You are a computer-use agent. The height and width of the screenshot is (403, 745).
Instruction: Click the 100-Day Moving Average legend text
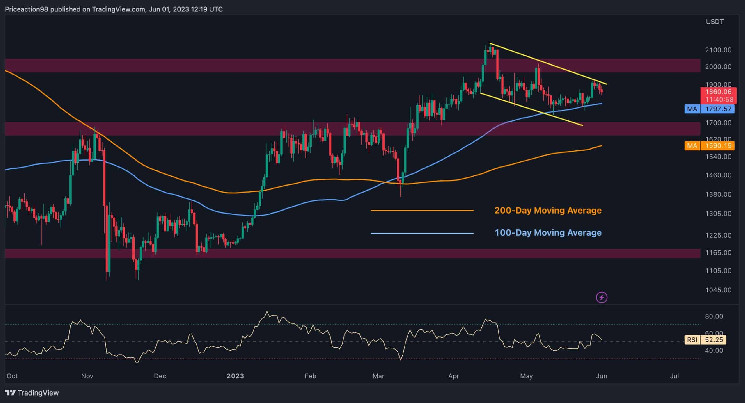coord(548,233)
